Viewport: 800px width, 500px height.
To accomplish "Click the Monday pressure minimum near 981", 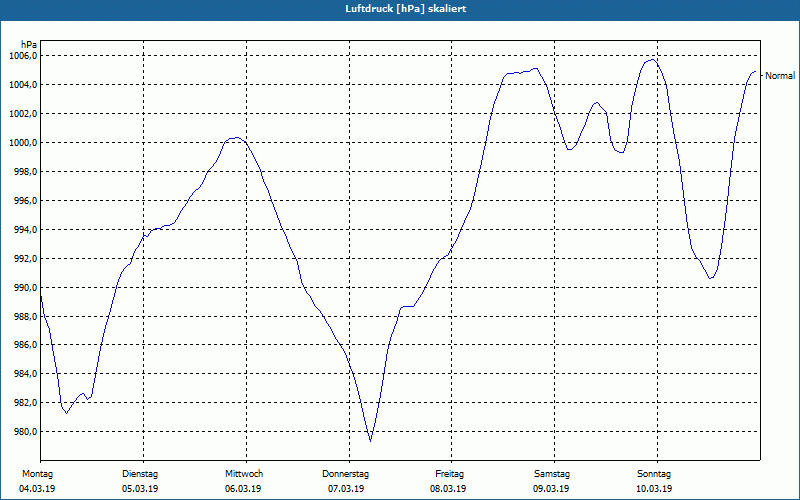I will coord(66,413).
